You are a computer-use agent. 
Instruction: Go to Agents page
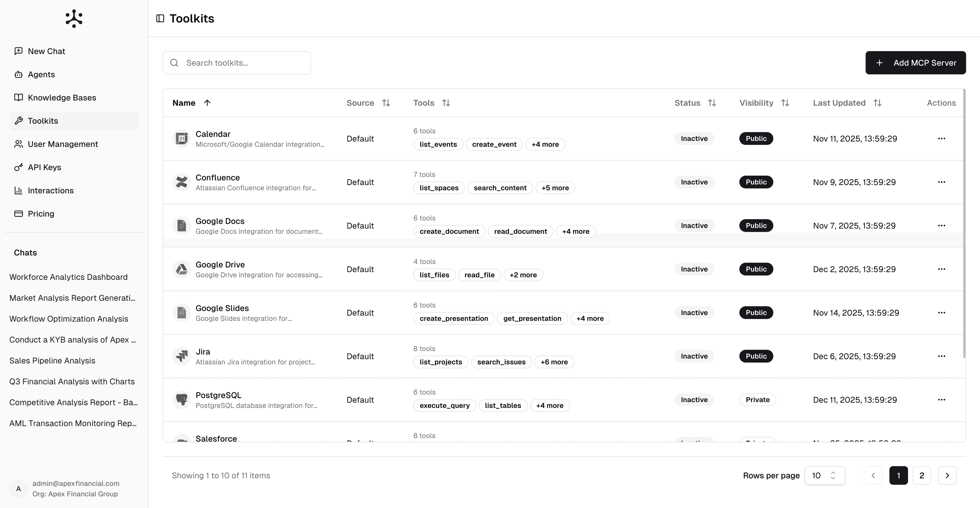[74, 75]
